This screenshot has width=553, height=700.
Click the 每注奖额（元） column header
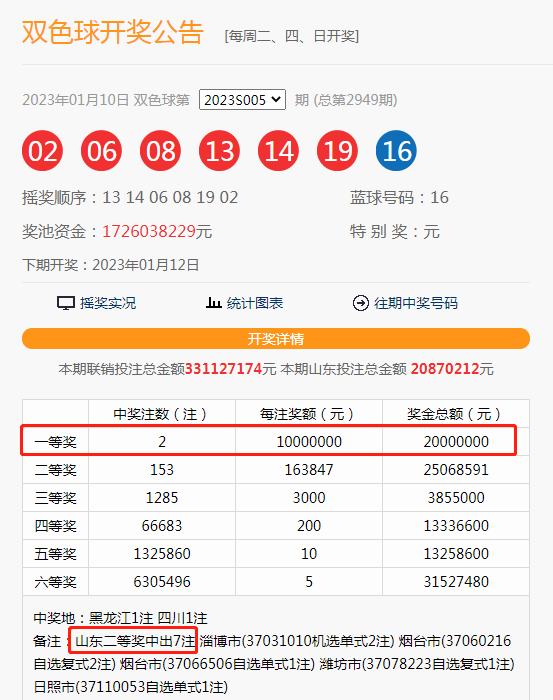pos(309,414)
